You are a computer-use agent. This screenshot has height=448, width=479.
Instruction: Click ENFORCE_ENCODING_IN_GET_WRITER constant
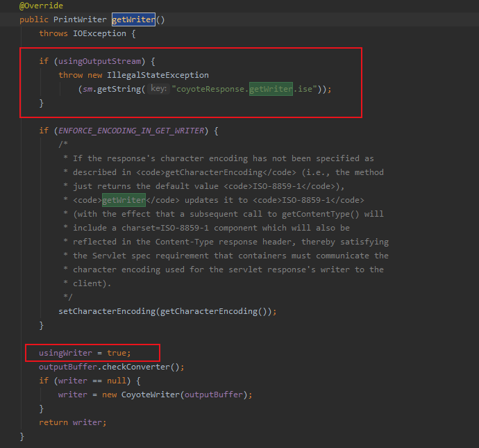coord(131,131)
